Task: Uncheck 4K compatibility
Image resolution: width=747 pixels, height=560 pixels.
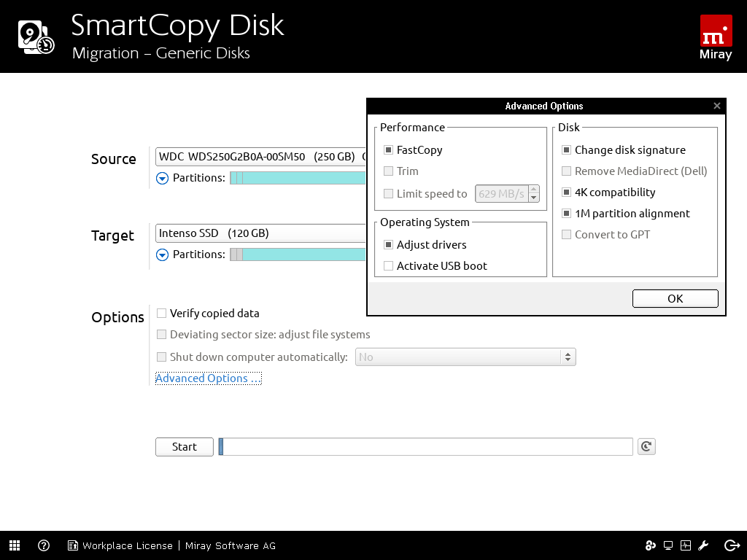Action: (567, 192)
